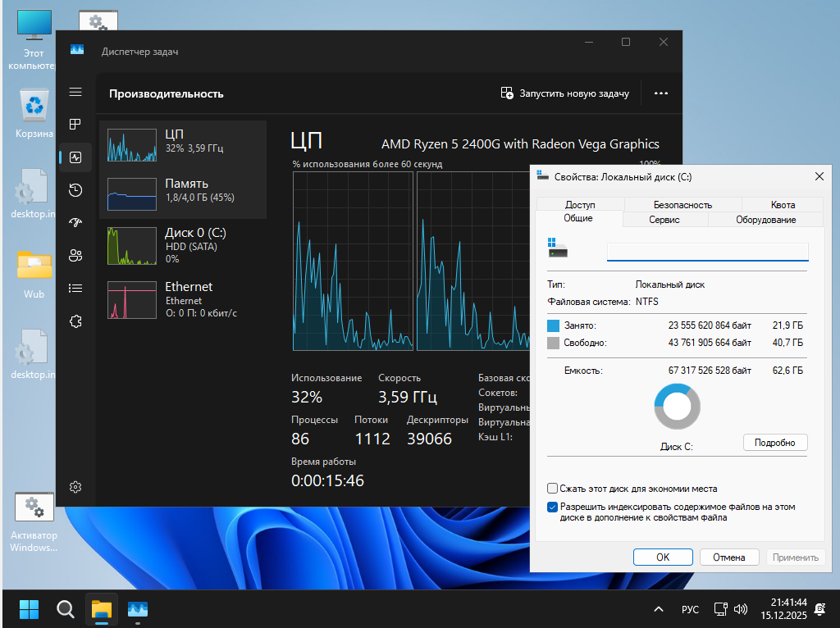Image resolution: width=840 pixels, height=628 pixels.
Task: Select ЦП performance graph thumbnail
Action: [132, 145]
